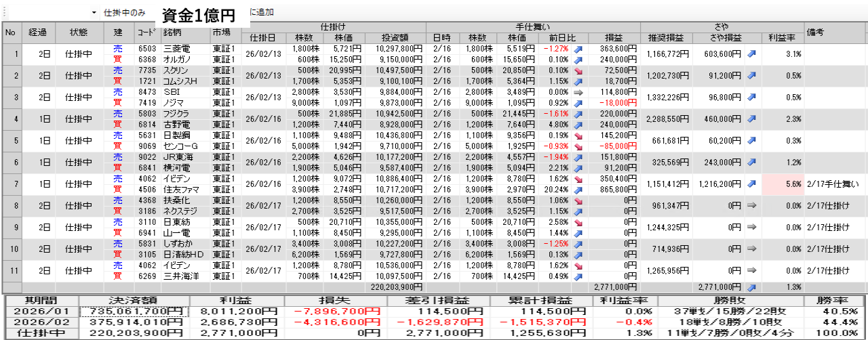
Task: Click the red down arrow in the スクリン row
Action: (x=578, y=70)
